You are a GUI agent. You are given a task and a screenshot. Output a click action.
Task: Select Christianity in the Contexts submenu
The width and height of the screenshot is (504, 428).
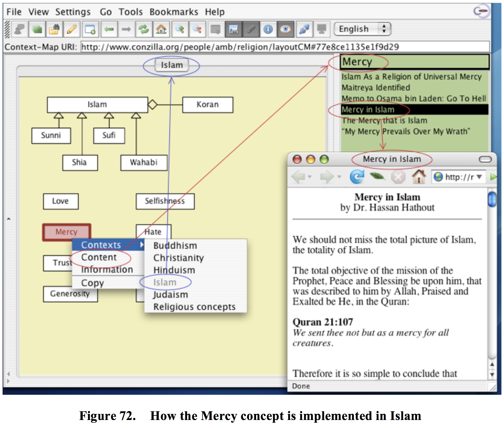pos(178,258)
